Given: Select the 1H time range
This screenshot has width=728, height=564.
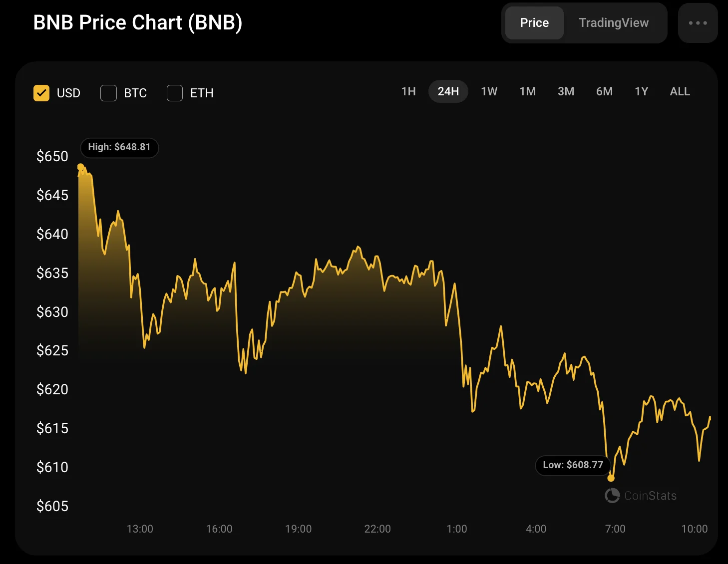Looking at the screenshot, I should 408,91.
